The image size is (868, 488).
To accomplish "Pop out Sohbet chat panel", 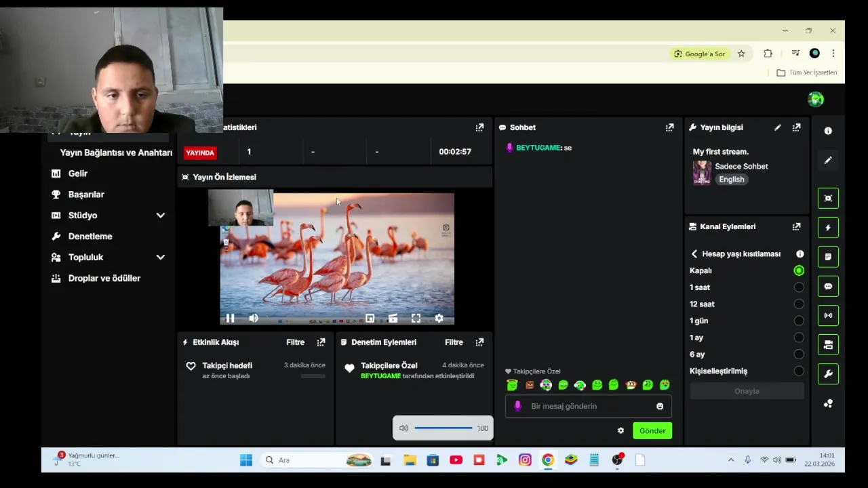I will (x=669, y=127).
